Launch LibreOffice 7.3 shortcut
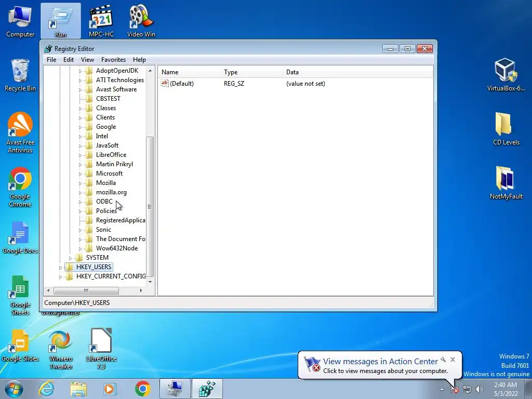This screenshot has width=532, height=399. [101, 350]
